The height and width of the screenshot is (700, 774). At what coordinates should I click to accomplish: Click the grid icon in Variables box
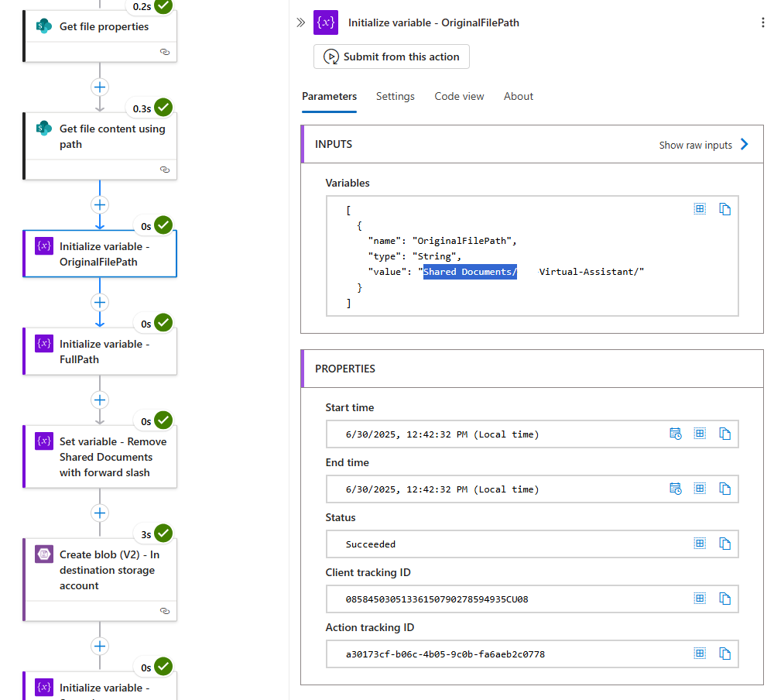[700, 209]
